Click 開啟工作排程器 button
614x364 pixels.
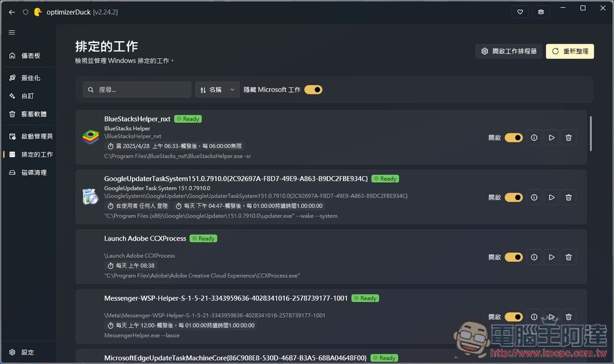pos(508,52)
